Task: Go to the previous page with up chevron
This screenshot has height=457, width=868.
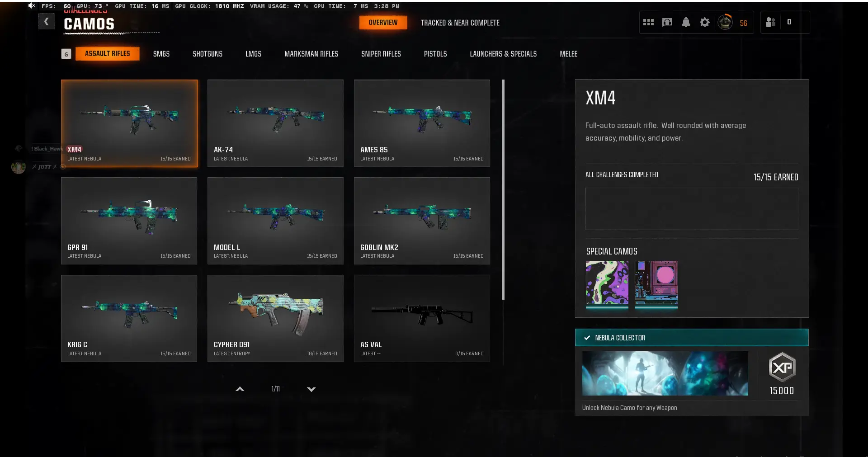Action: pos(240,389)
